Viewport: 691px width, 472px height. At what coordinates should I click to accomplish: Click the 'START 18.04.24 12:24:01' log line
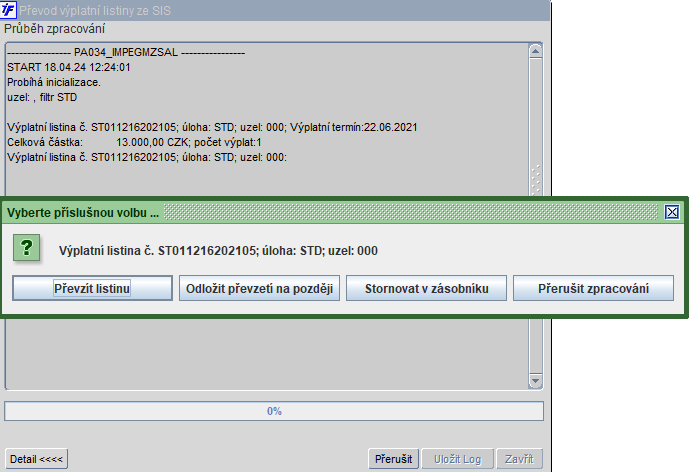pyautogui.click(x=69, y=67)
